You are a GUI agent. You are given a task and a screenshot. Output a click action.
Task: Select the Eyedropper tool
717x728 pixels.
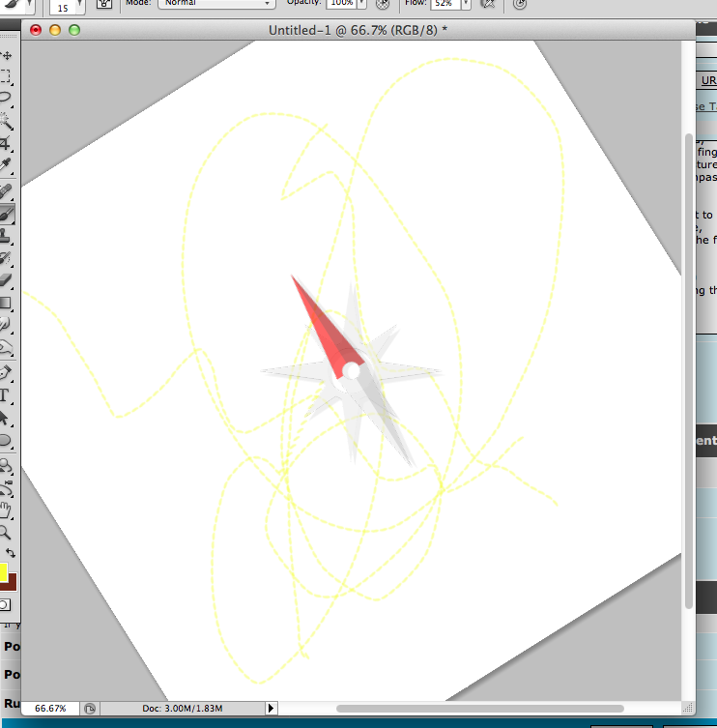pyautogui.click(x=6, y=166)
